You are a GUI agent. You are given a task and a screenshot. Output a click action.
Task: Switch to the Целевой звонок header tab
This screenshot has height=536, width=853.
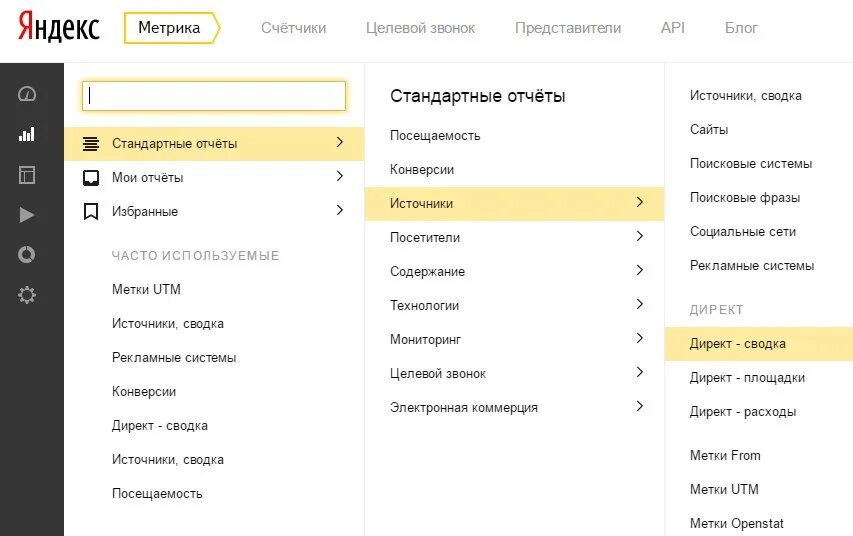pos(421,28)
